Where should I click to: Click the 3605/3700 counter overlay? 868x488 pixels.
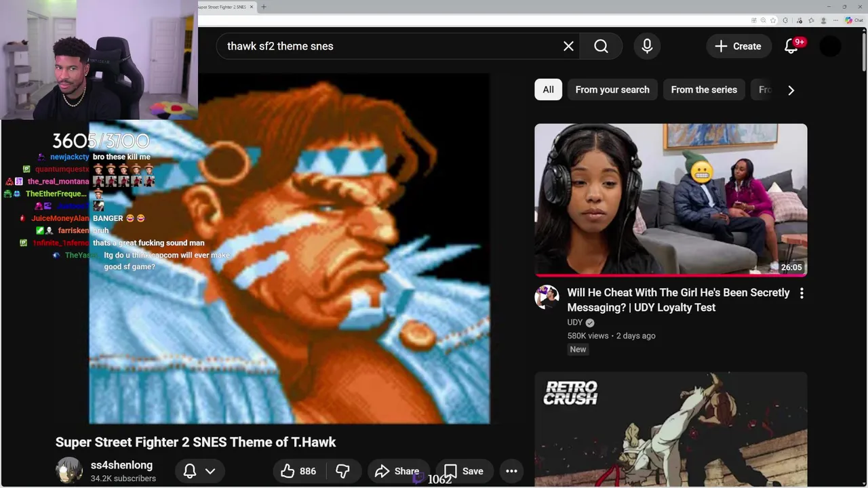101,141
